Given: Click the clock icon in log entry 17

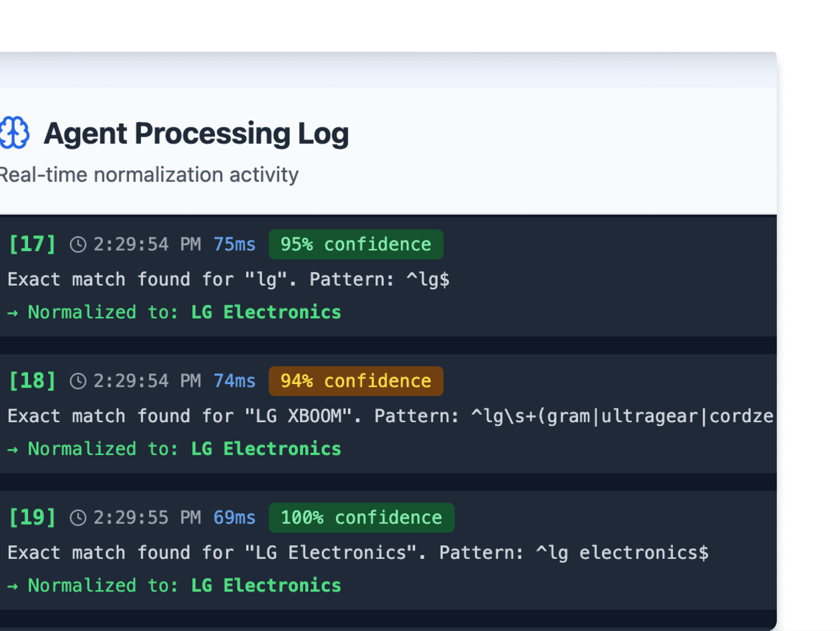Looking at the screenshot, I should coord(78,244).
